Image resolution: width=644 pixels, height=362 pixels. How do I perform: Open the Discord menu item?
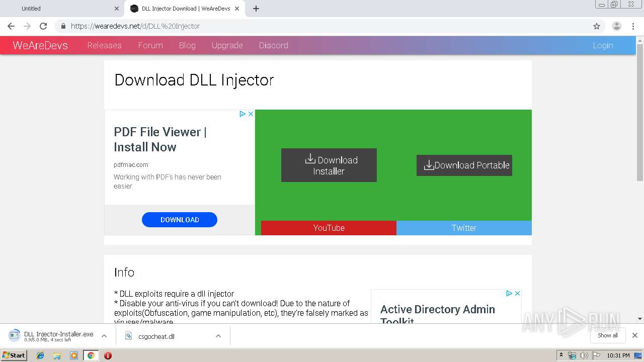click(273, 45)
